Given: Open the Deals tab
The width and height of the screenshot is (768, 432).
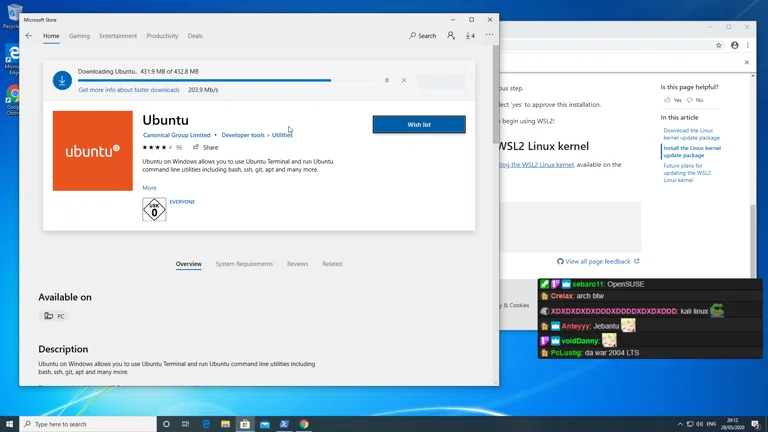Looking at the screenshot, I should [x=195, y=36].
